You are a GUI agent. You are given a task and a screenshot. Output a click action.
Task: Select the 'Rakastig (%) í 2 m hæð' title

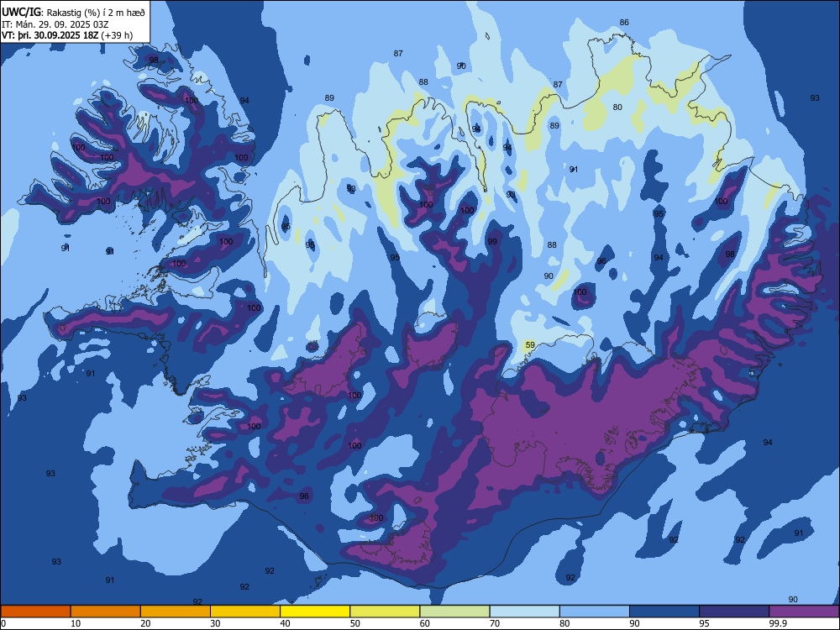96,12
